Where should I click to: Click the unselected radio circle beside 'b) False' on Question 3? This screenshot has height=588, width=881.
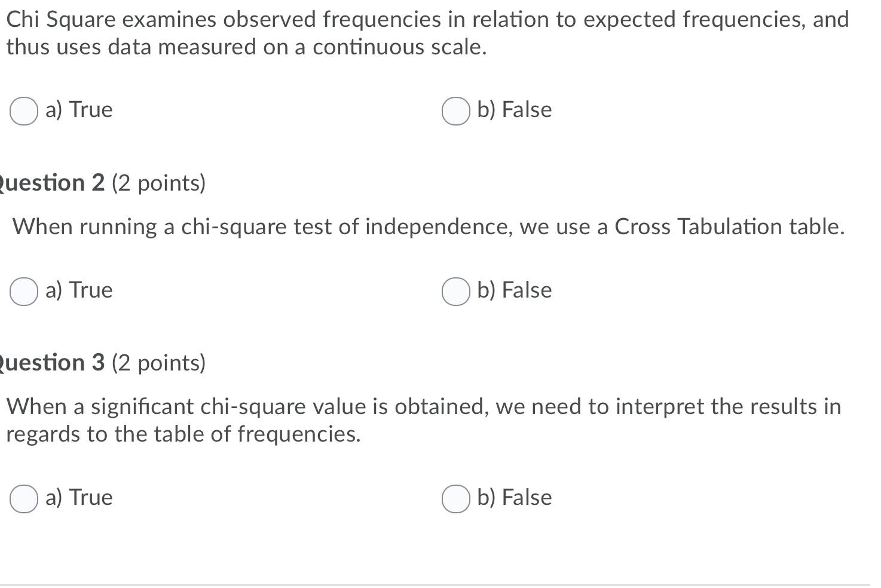[455, 498]
